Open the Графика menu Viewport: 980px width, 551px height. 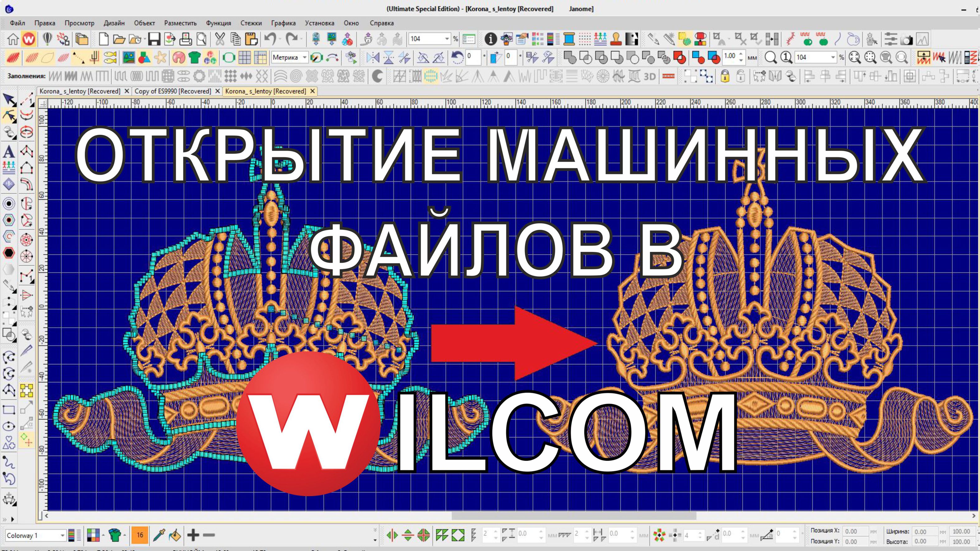click(x=283, y=23)
